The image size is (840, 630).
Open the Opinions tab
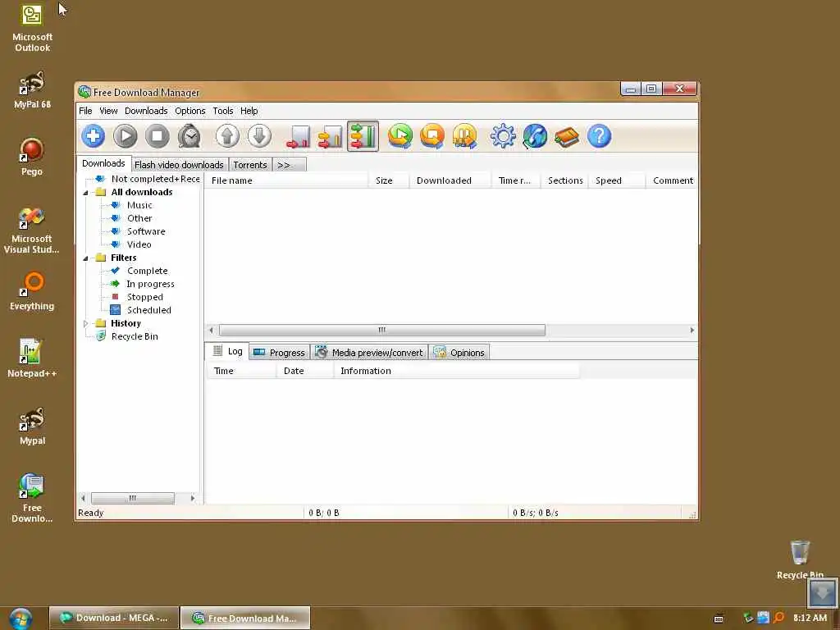point(459,353)
